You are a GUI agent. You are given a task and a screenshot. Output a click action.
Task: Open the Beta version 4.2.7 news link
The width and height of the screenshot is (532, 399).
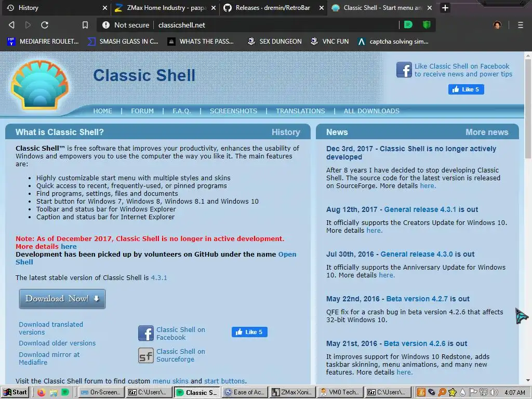[417, 299]
